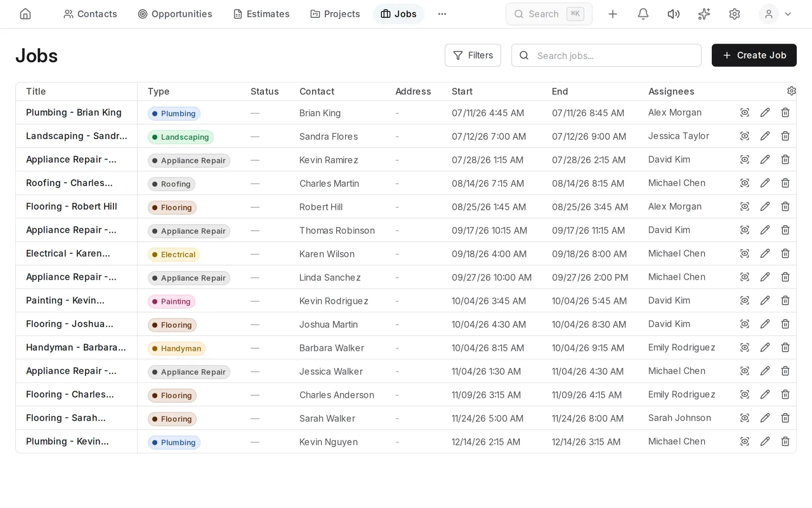Open the Projects tab
This screenshot has width=812, height=508.
335,14
